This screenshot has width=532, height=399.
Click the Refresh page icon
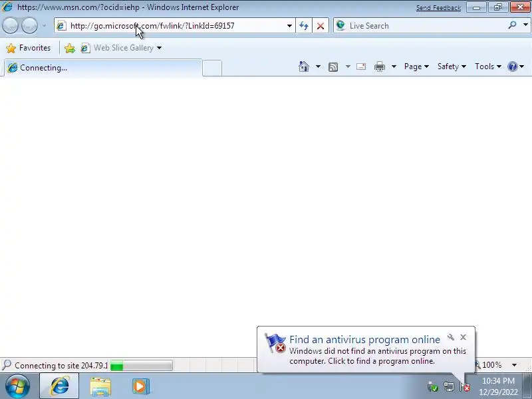click(304, 26)
